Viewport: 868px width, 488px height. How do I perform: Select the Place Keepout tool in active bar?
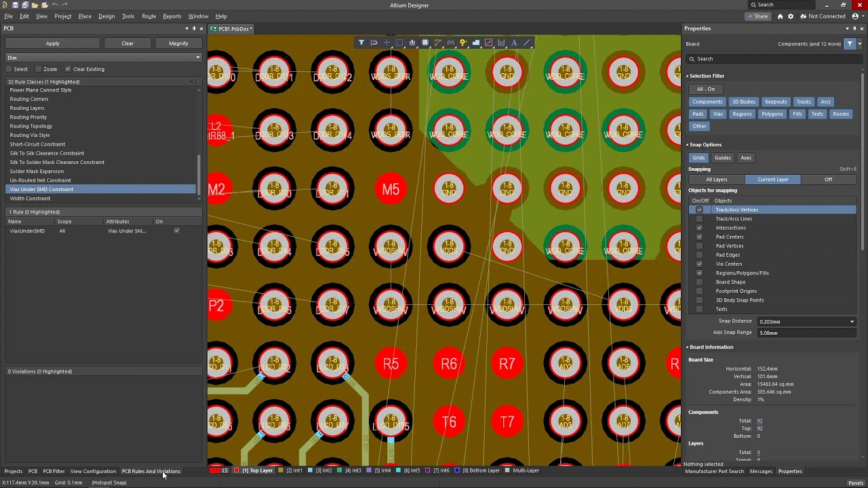click(x=488, y=43)
